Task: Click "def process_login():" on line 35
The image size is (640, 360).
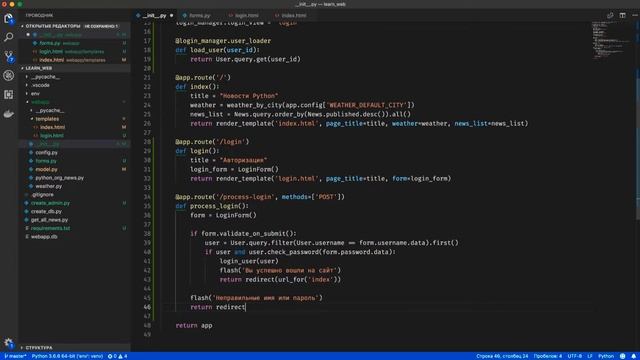Action: click(212, 206)
